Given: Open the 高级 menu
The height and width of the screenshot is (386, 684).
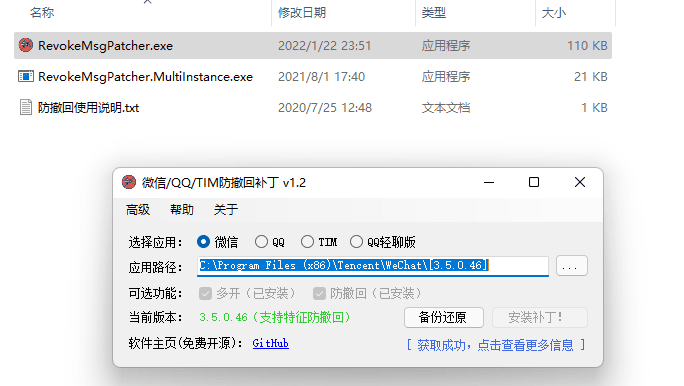Looking at the screenshot, I should pos(138,210).
